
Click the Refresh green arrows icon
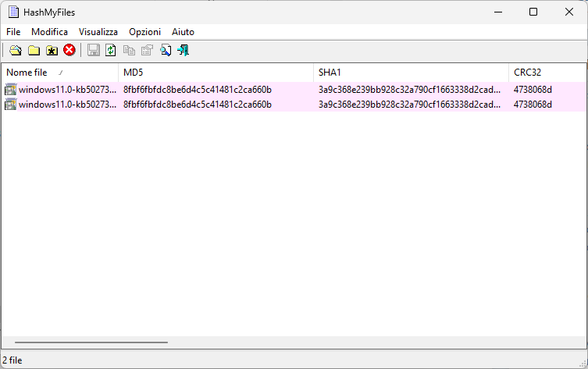pos(111,50)
